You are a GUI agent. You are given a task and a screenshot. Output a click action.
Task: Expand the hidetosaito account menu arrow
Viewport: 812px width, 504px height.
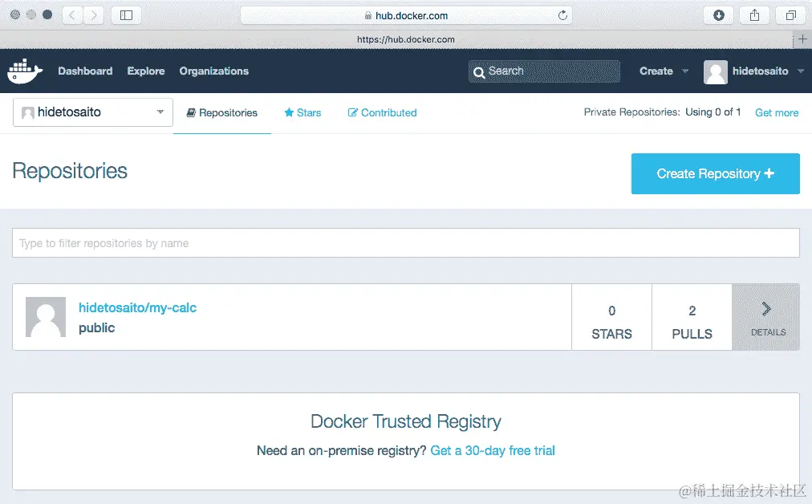[801, 71]
